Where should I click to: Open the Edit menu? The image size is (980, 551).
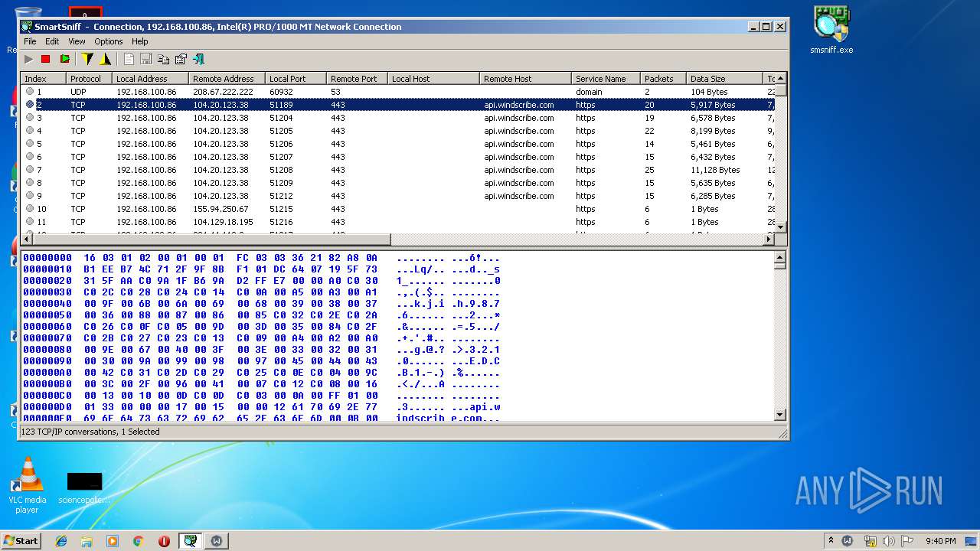click(x=52, y=41)
